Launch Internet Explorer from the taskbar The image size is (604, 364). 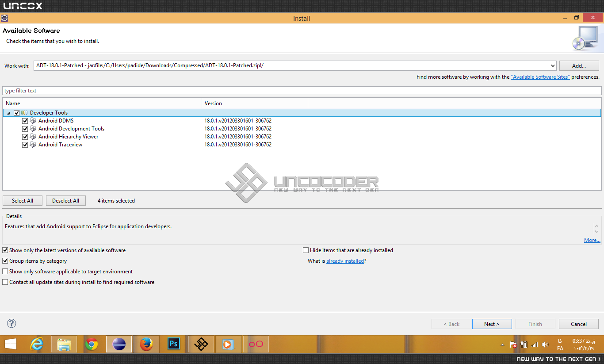[37, 344]
